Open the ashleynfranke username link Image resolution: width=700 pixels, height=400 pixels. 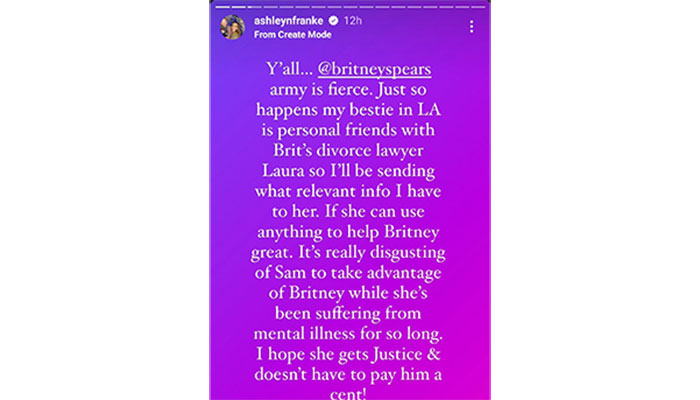coord(288,21)
